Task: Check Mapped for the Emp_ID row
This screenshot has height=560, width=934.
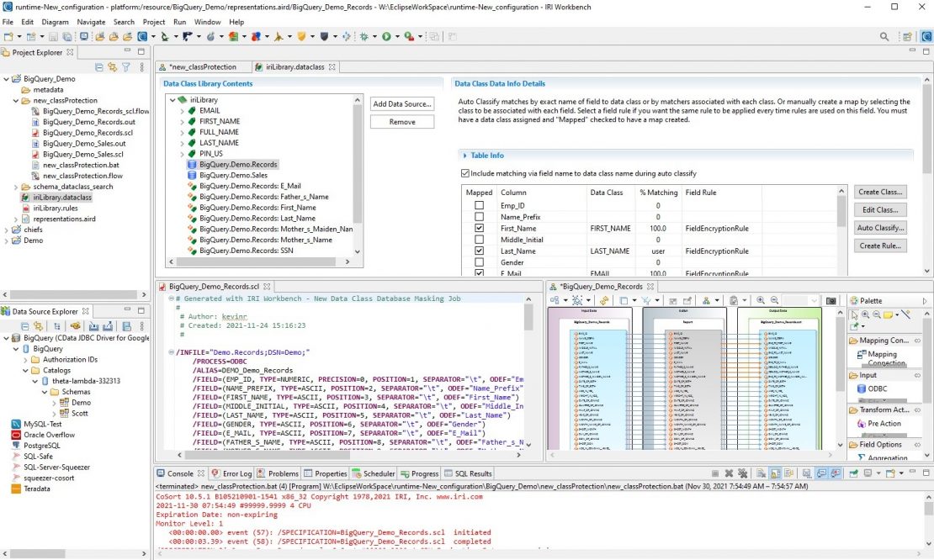Action: click(x=479, y=205)
